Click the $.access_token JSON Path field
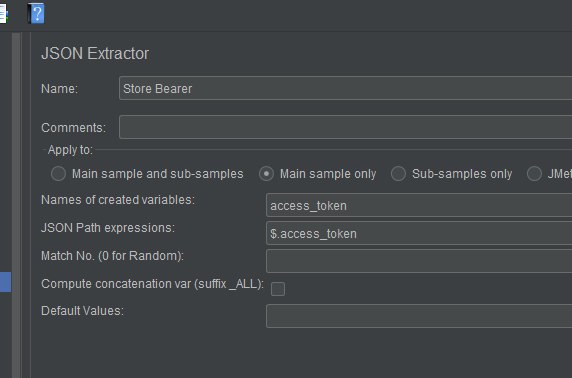This screenshot has width=572, height=378. [419, 233]
